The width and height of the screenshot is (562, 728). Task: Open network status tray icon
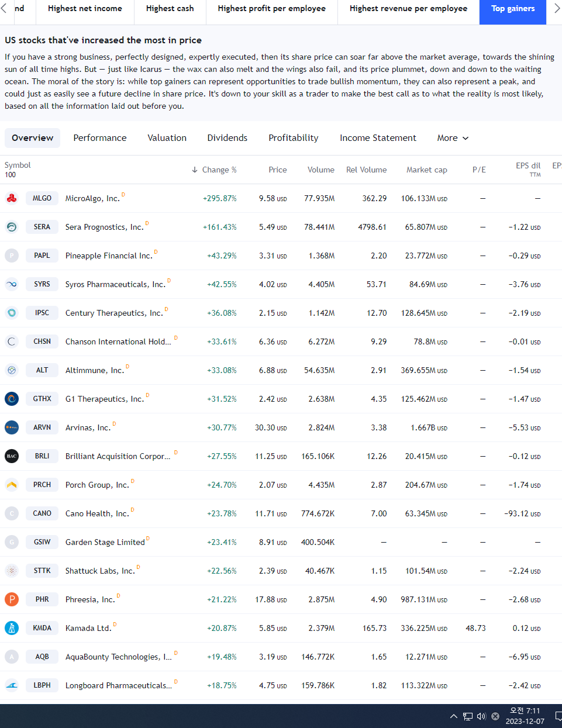[468, 716]
